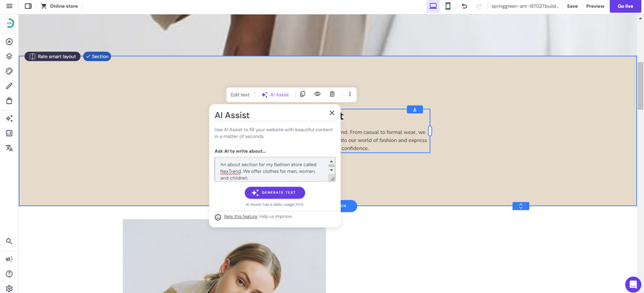The height and width of the screenshot is (293, 644).
Task: Click prompt textarea scroll down arrow
Action: (332, 170)
